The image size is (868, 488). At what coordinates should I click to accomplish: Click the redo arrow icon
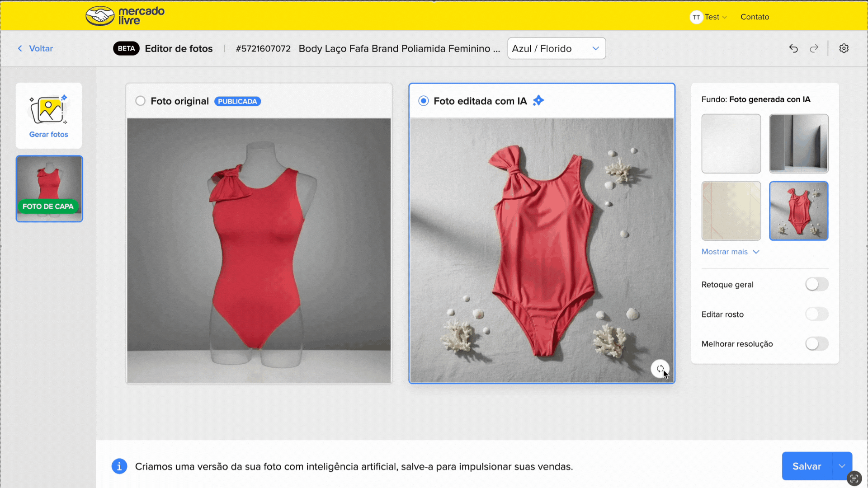814,48
